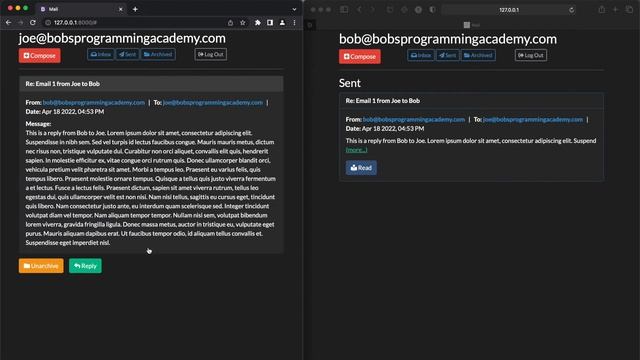
Task: Click joe@bobsprogrammingacademy.com heading
Action: 122,38
